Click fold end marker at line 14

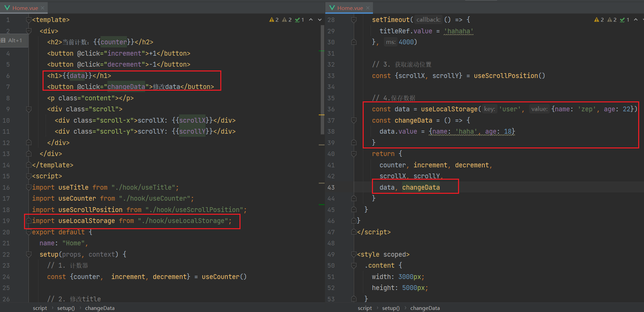click(29, 165)
